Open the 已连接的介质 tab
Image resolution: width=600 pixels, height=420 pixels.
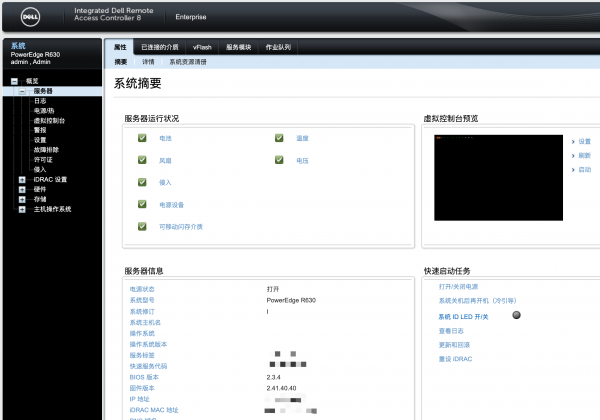pyautogui.click(x=160, y=47)
